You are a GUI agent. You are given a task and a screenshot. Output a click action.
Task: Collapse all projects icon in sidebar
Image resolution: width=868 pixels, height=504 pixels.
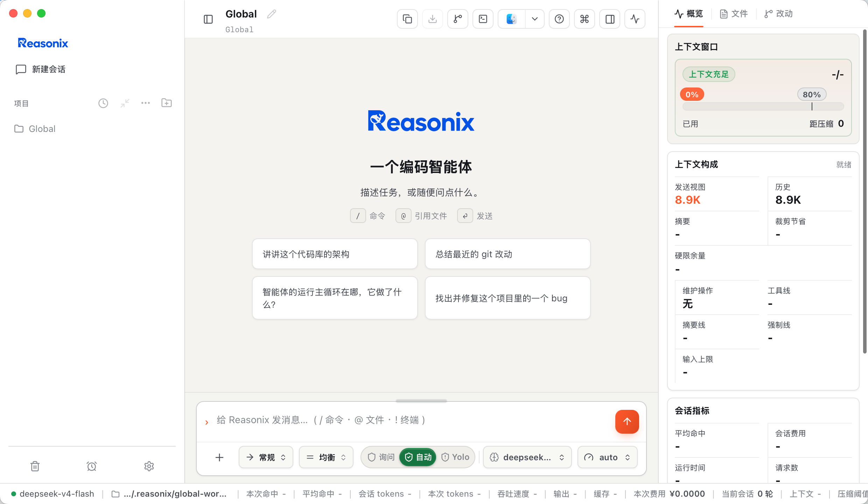point(125,103)
